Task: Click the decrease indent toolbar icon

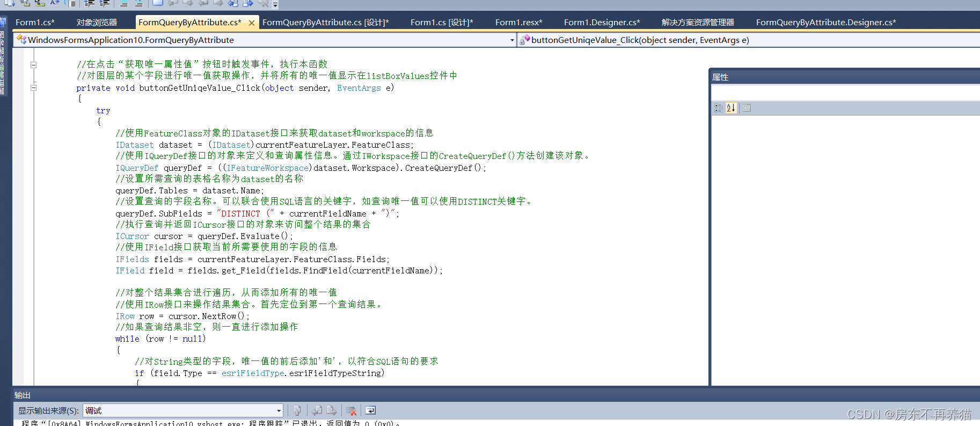Action: click(x=90, y=3)
